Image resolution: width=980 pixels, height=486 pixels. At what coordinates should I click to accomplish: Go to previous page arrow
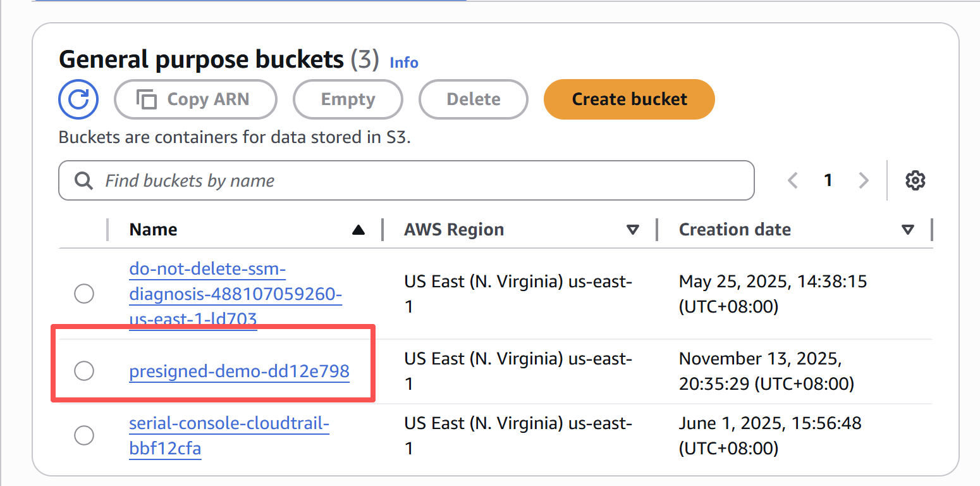point(792,181)
